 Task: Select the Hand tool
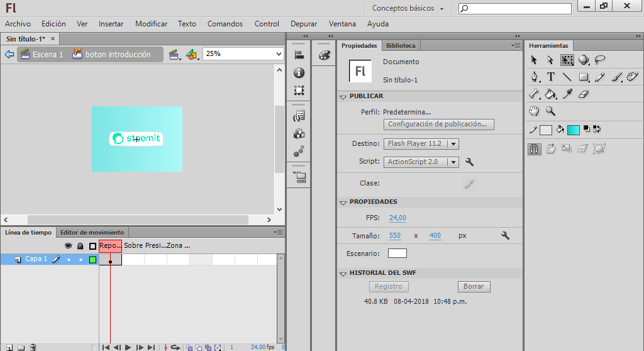[x=534, y=111]
